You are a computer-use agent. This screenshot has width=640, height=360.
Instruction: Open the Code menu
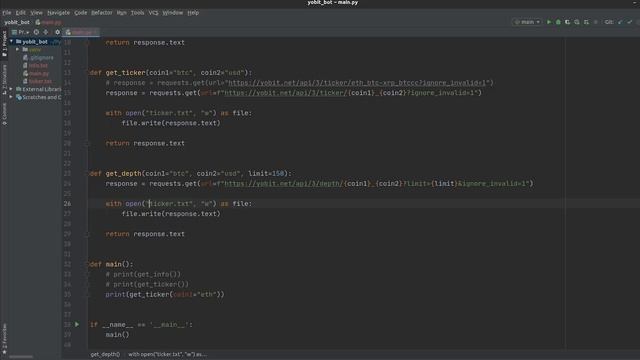coord(80,13)
